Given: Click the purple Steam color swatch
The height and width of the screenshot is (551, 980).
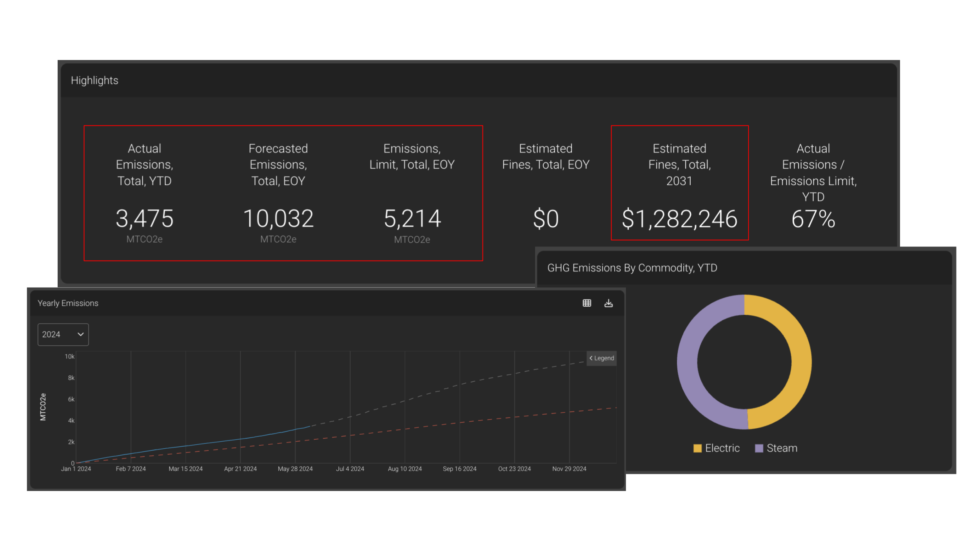Looking at the screenshot, I should pos(759,448).
